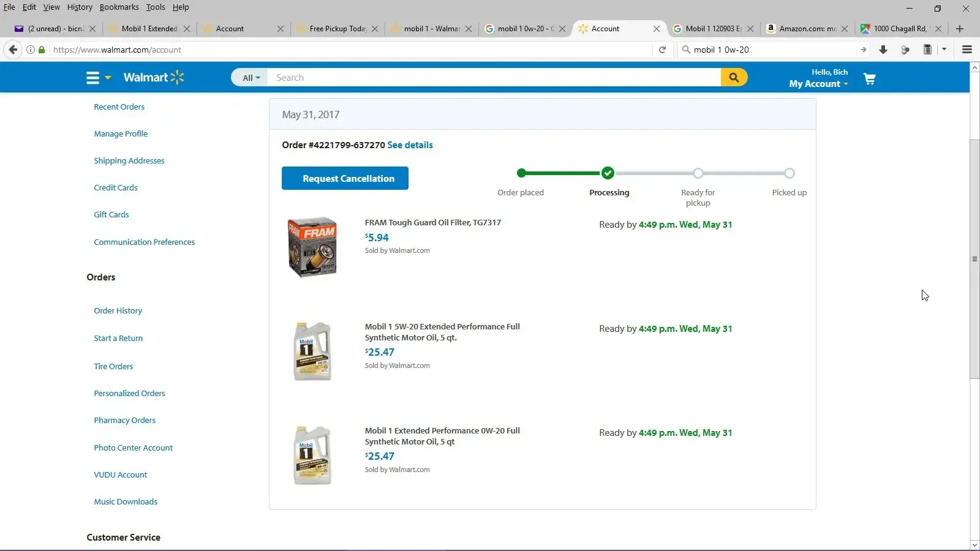
Task: Open Pharmacy Orders link
Action: pos(124,421)
